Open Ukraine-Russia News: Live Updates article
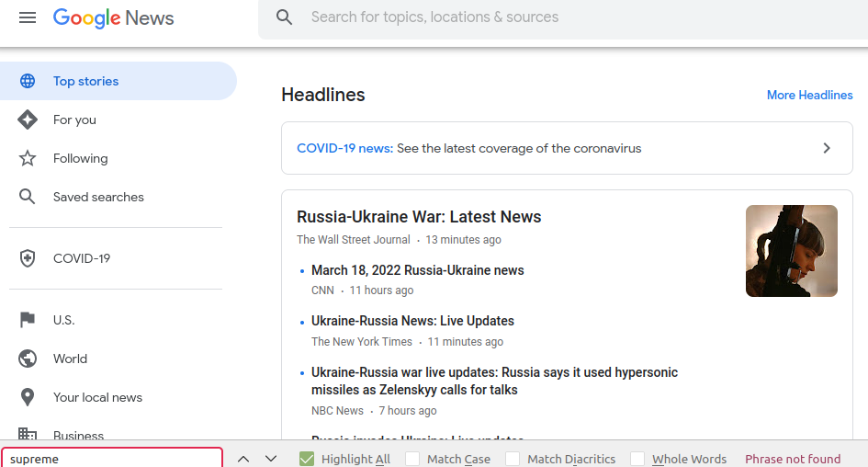Viewport: 868px width, 467px height. (x=412, y=321)
